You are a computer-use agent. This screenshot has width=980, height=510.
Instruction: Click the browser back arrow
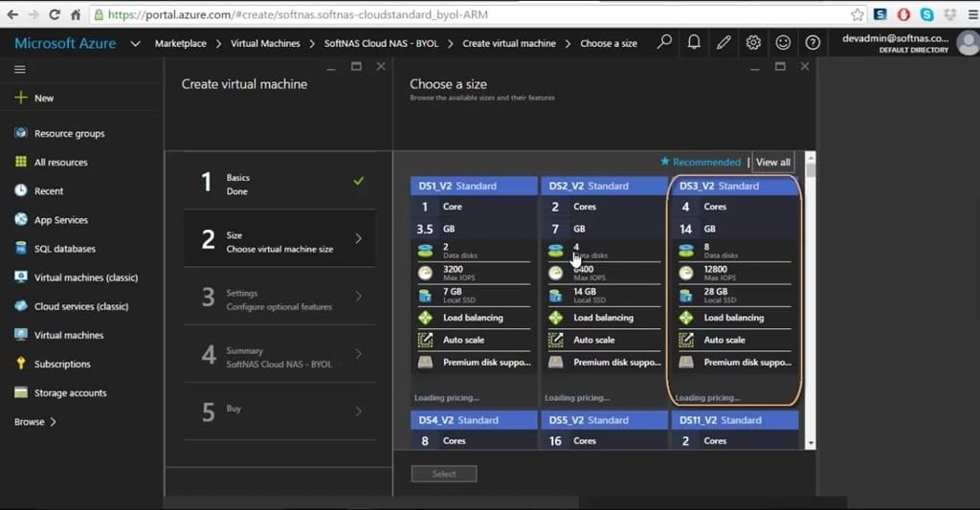(12, 14)
